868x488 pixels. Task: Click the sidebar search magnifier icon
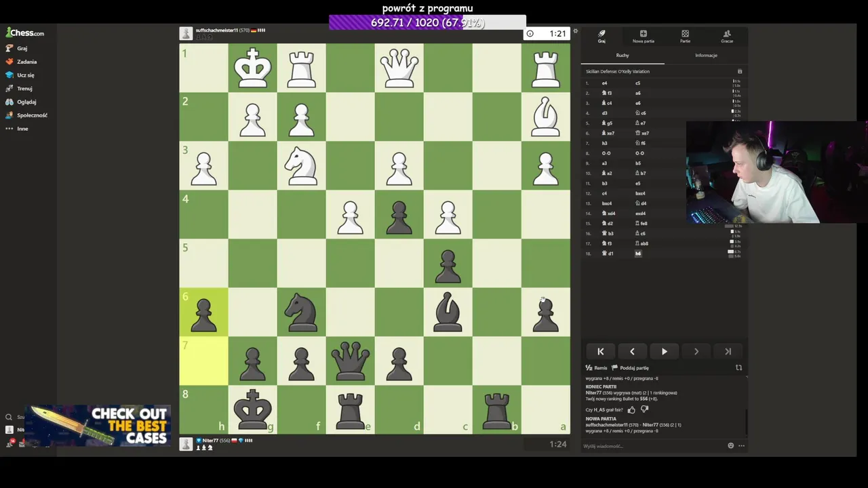point(9,418)
